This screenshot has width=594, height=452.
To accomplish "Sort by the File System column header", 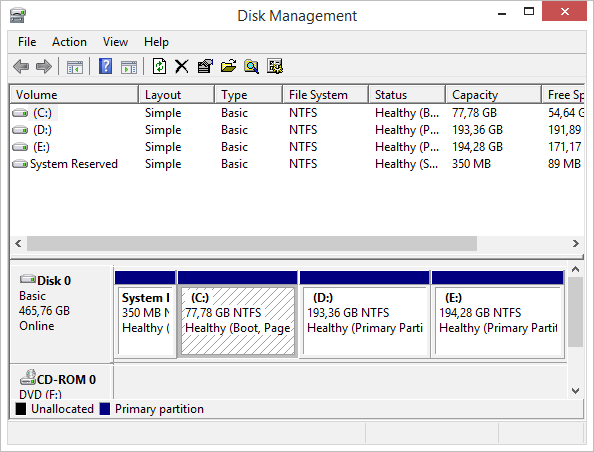I will (326, 95).
